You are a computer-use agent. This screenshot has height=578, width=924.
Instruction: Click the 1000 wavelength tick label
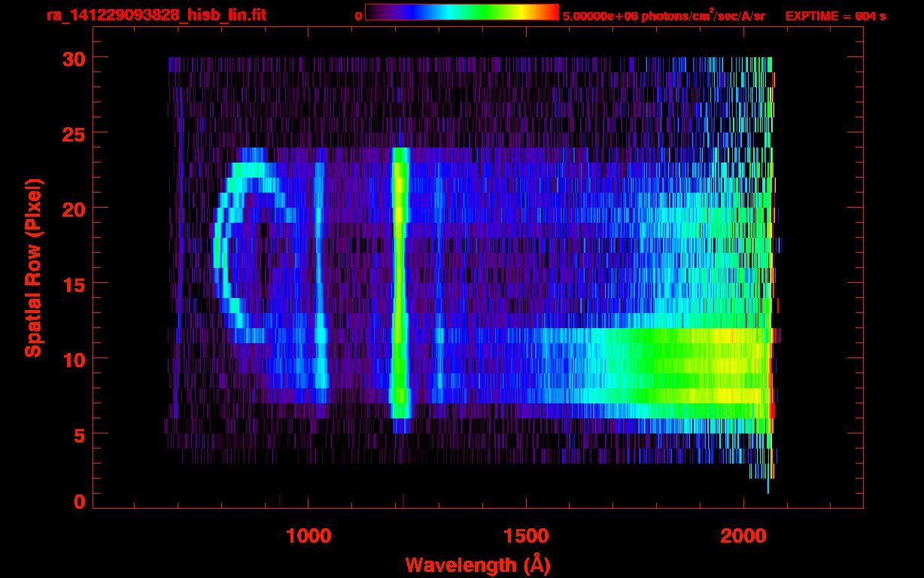(x=309, y=535)
